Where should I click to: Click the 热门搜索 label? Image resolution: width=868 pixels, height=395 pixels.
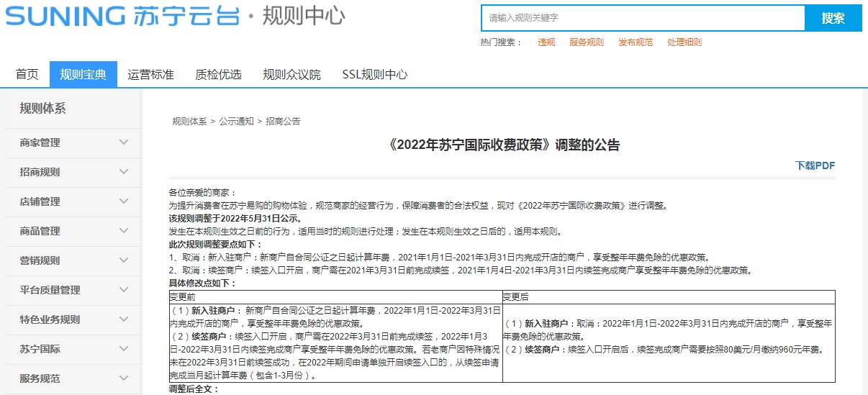click(x=502, y=42)
